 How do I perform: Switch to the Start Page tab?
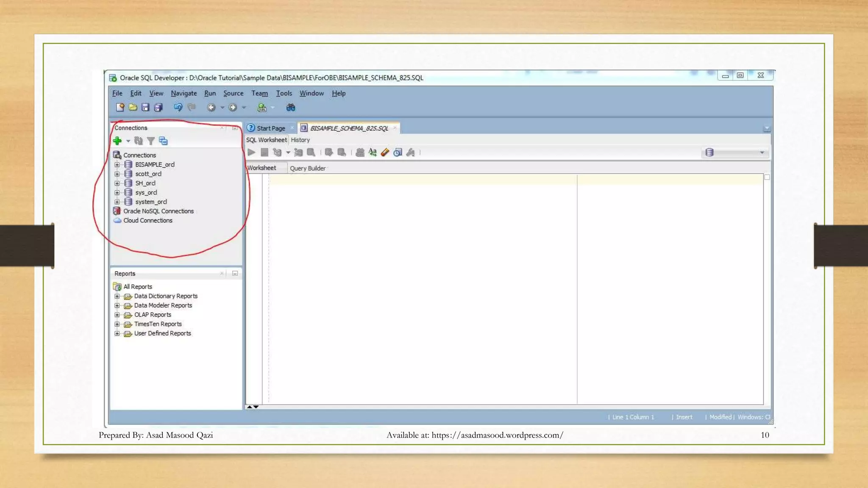271,128
